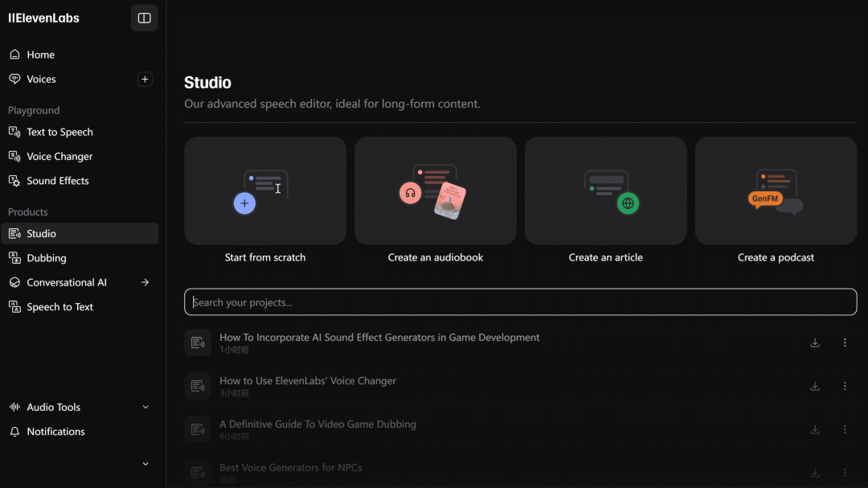Viewport: 868px width, 488px height.
Task: Download the Video Game Dubbing guide project
Action: [x=815, y=429]
